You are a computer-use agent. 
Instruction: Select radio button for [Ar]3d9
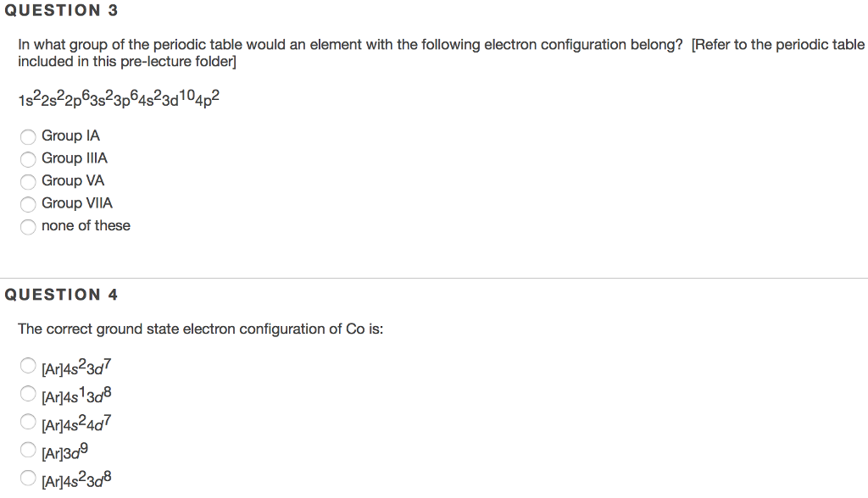coord(29,450)
